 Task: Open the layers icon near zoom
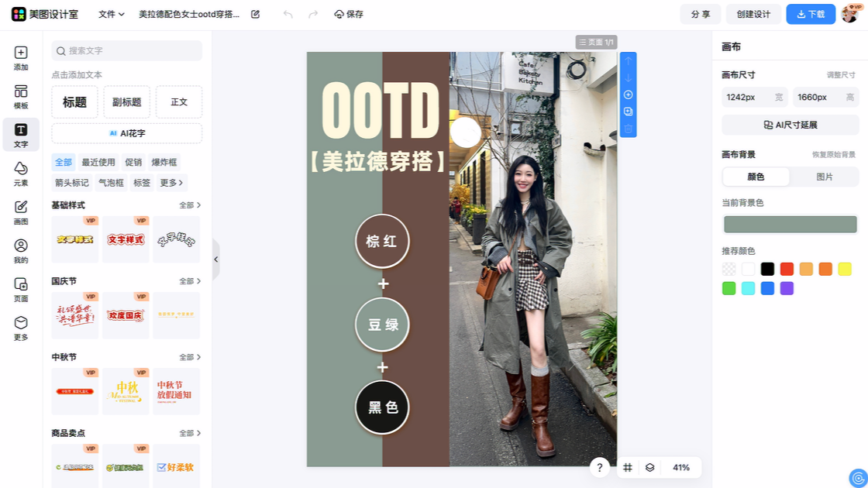point(650,467)
